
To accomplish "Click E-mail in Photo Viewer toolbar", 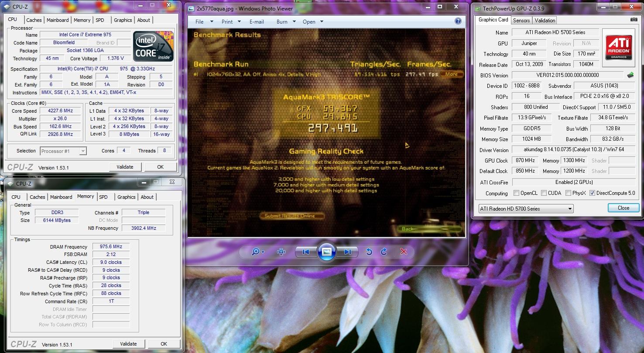I will click(x=257, y=22).
